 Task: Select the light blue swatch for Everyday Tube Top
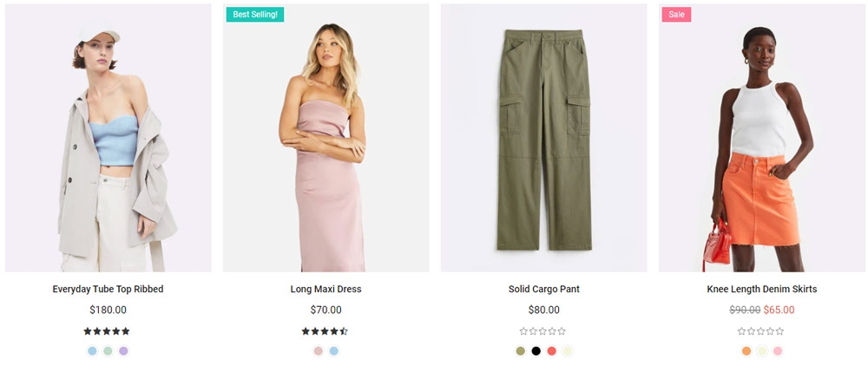pos(92,351)
